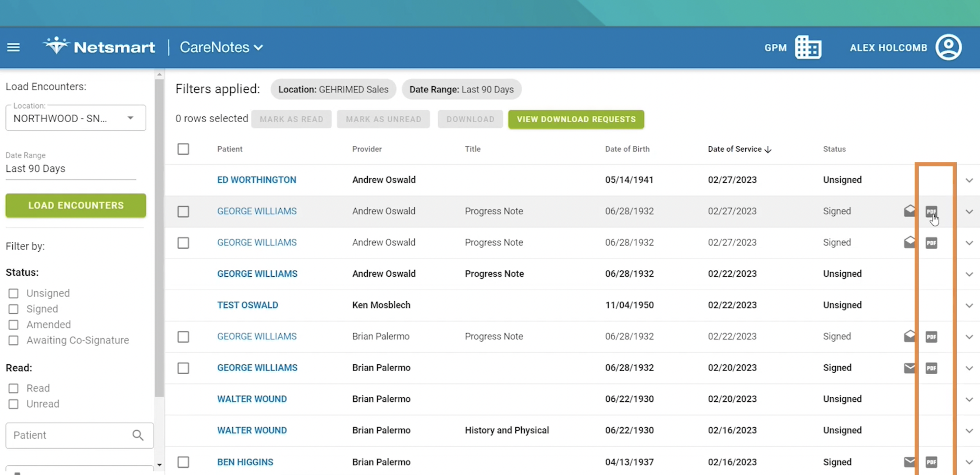Open Walter Wound 02/20/2023 patient link

click(252, 399)
